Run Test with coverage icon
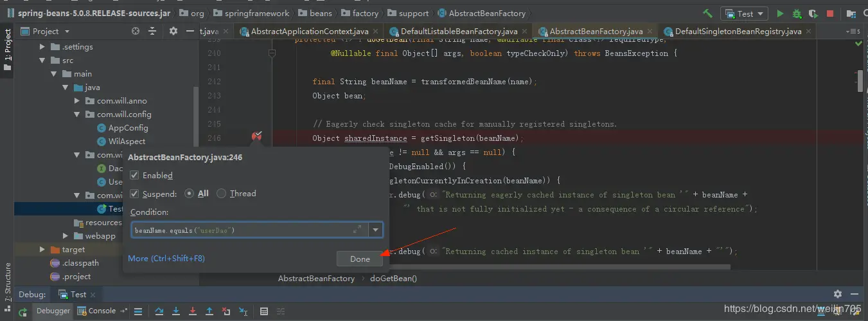Viewport: 868px width, 321px height. [x=813, y=13]
